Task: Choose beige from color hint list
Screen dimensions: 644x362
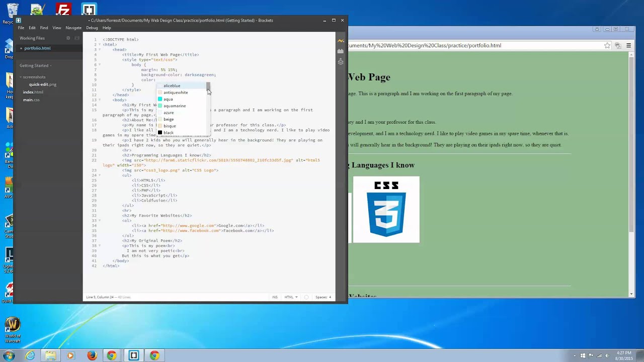Action: [x=182, y=119]
